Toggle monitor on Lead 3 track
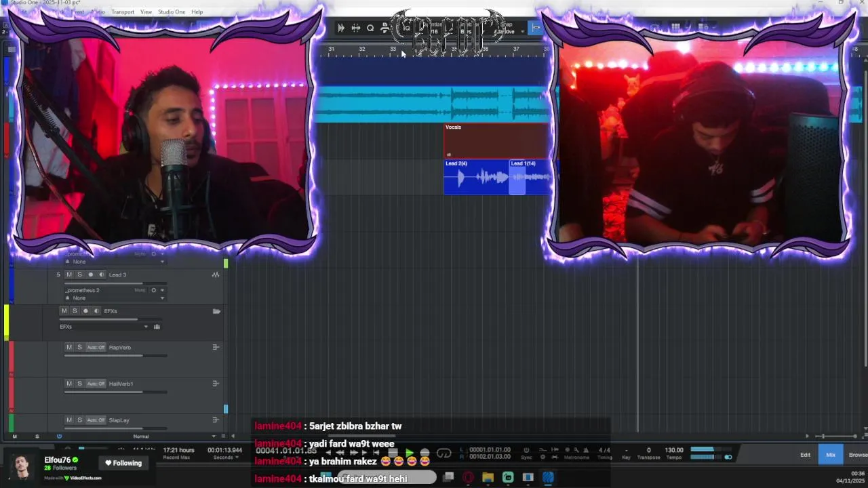 tap(102, 274)
